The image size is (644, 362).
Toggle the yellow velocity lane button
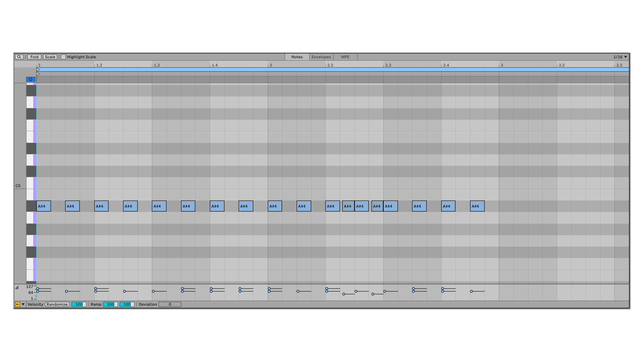click(x=17, y=304)
